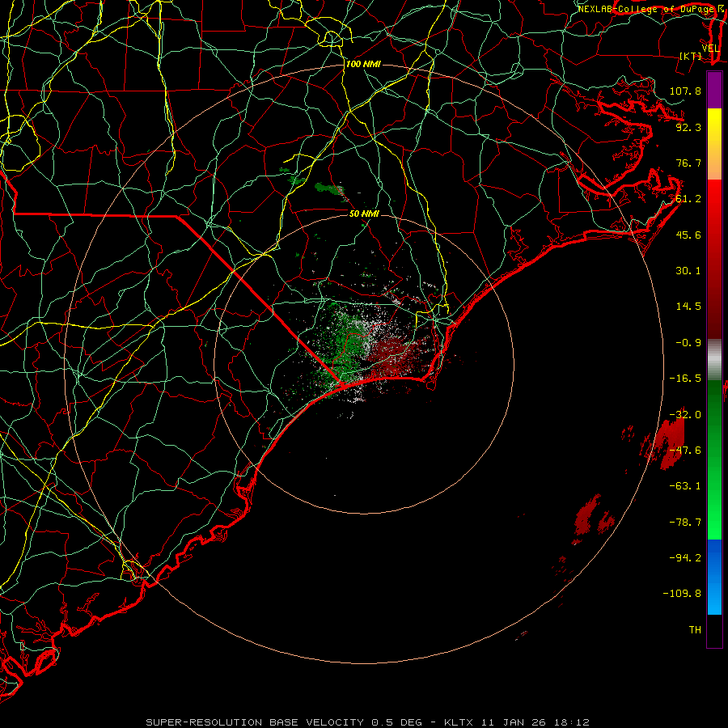
Task: Select the 14.5 value on the velocity scale
Action: point(688,307)
